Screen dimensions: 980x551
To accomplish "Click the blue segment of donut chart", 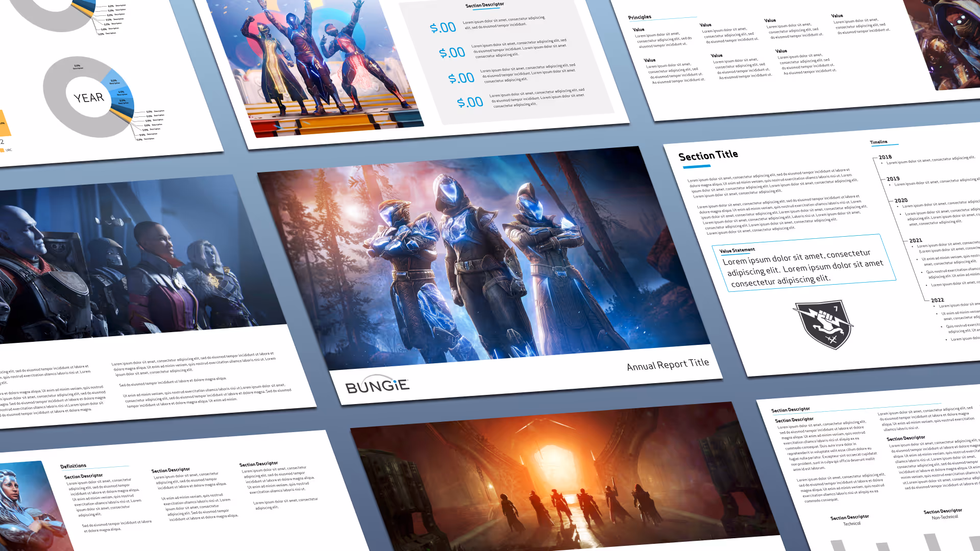I will coord(120,92).
